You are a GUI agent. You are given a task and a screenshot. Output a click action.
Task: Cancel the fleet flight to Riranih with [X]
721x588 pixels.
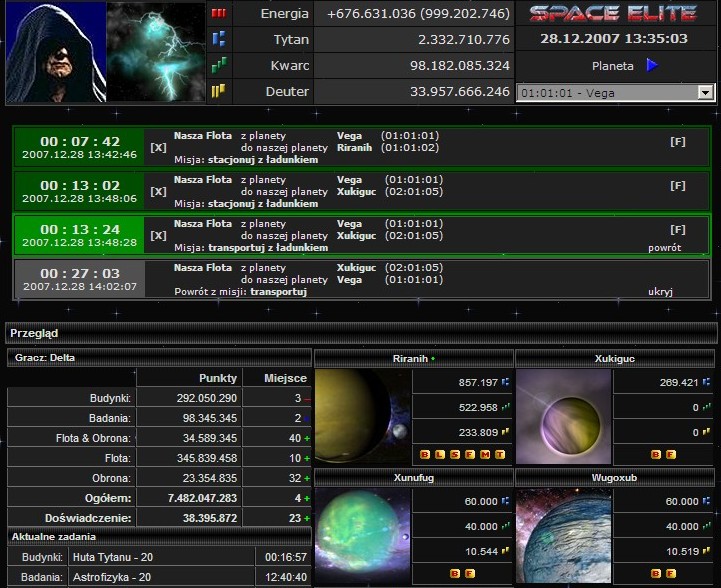[158, 147]
